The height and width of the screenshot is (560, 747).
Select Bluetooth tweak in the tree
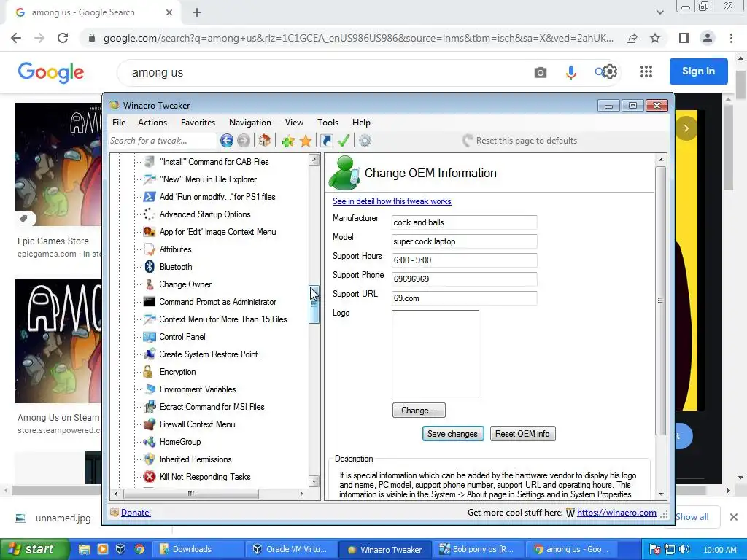click(x=175, y=267)
